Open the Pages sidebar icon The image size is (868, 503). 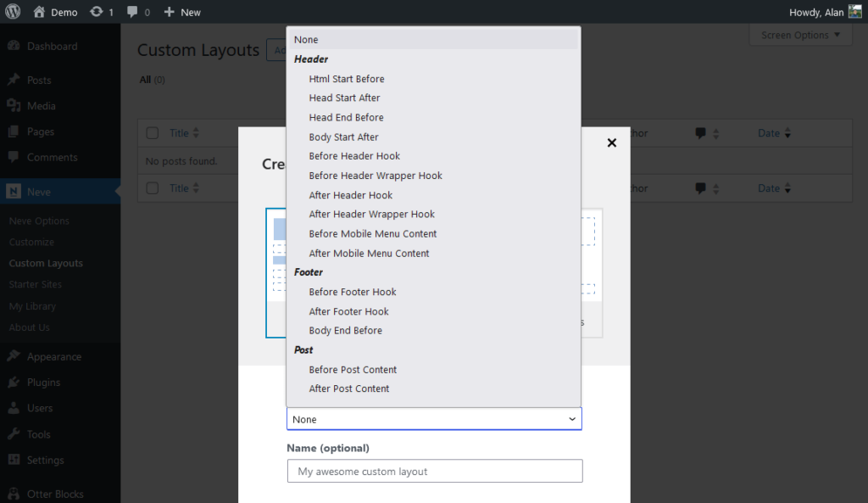[14, 131]
